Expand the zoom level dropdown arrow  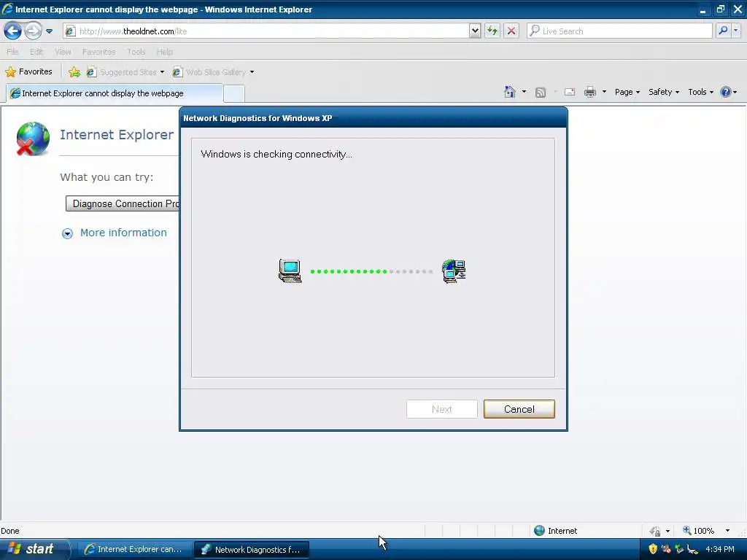727,531
